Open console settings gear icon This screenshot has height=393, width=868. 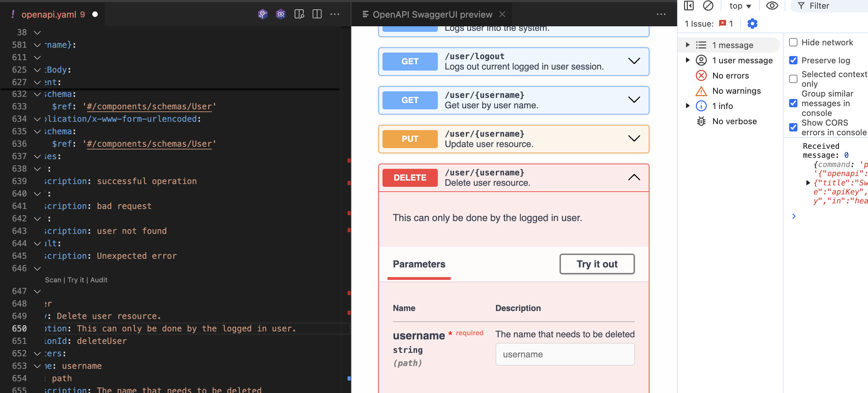[x=752, y=24]
